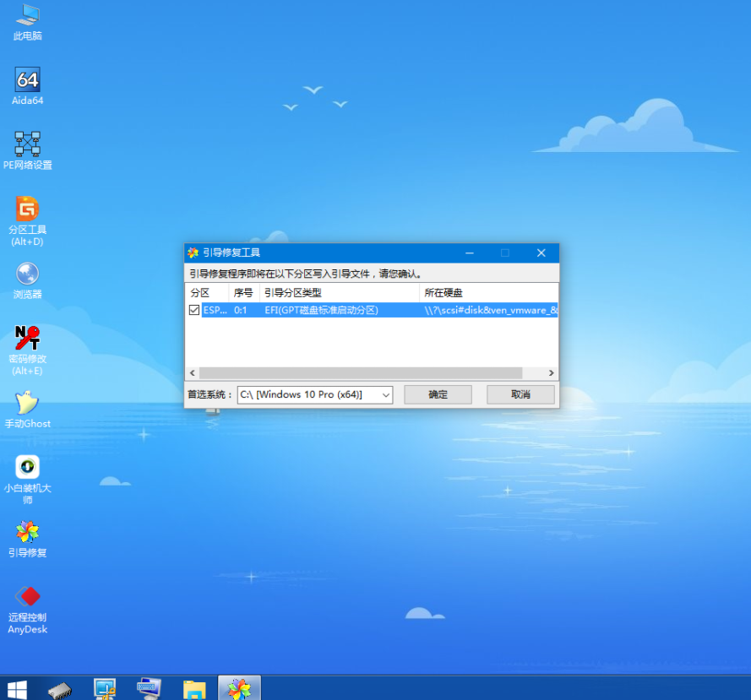This screenshot has height=700, width=751.
Task: Open 手动Ghost desktop icon
Action: point(28,403)
